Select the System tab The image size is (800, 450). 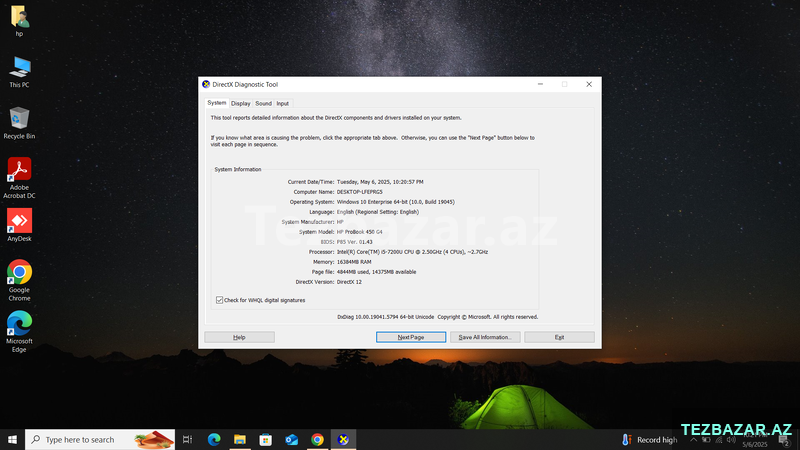click(217, 103)
